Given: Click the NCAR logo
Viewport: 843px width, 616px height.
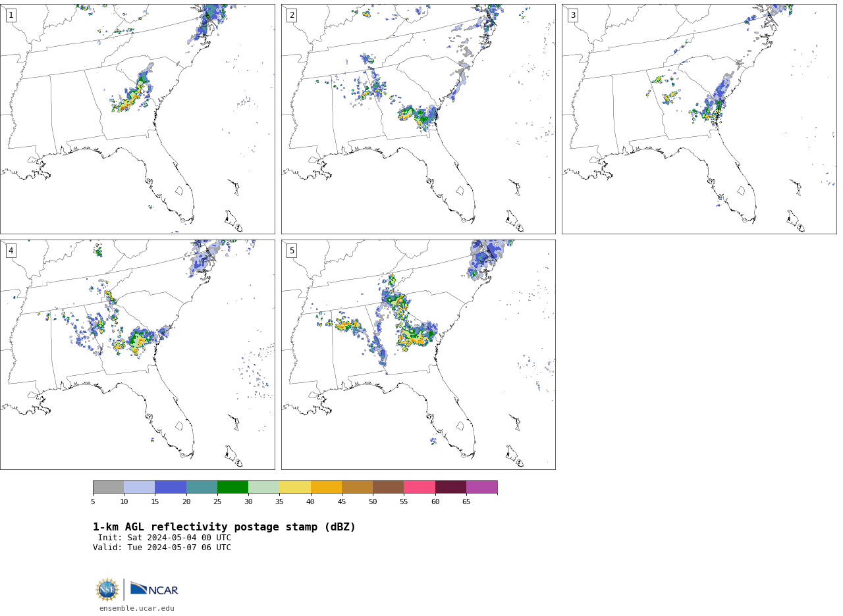Looking at the screenshot, I should coord(154,589).
